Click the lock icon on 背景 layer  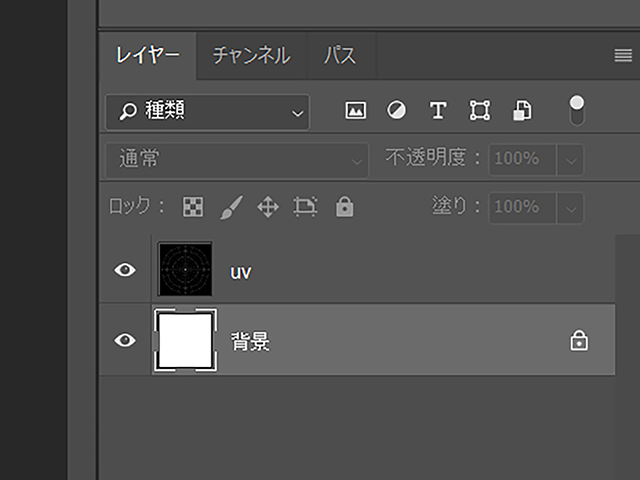[x=579, y=340]
